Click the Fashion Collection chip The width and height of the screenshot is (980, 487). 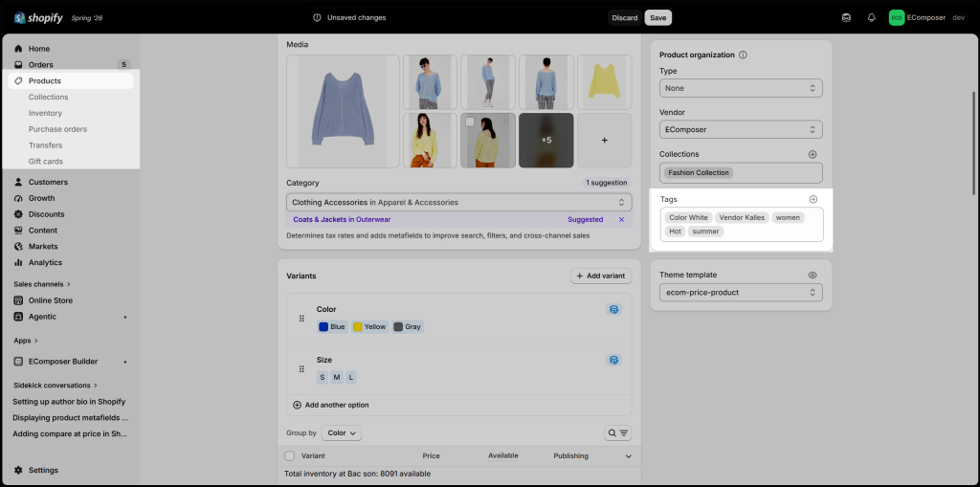(x=698, y=172)
